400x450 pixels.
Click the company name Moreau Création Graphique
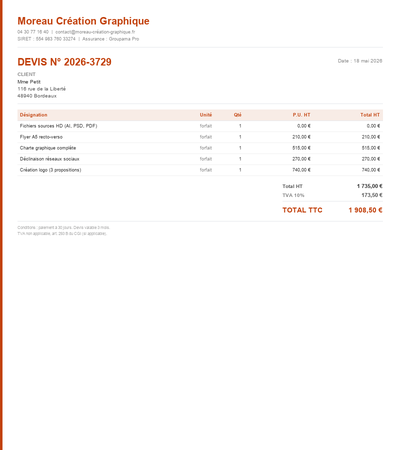pos(83,21)
